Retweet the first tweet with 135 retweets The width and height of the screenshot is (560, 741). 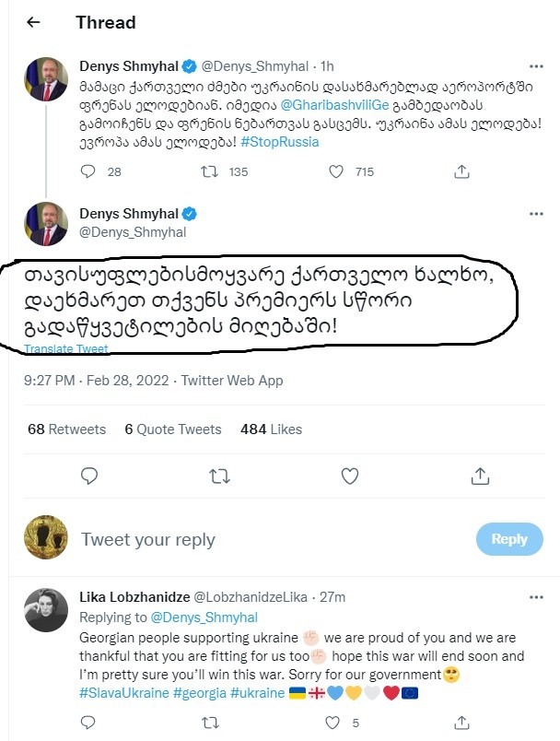[x=209, y=171]
